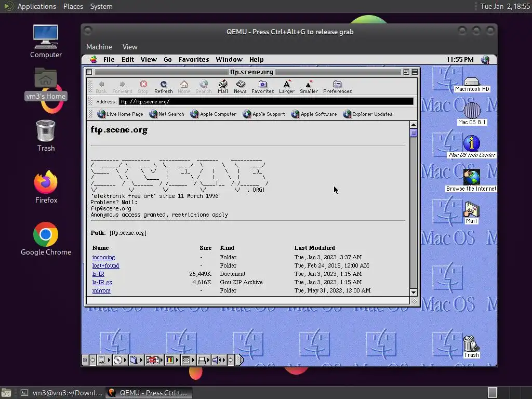This screenshot has height=399, width=532.
Task: Go to Home via toolbar icon
Action: [184, 87]
